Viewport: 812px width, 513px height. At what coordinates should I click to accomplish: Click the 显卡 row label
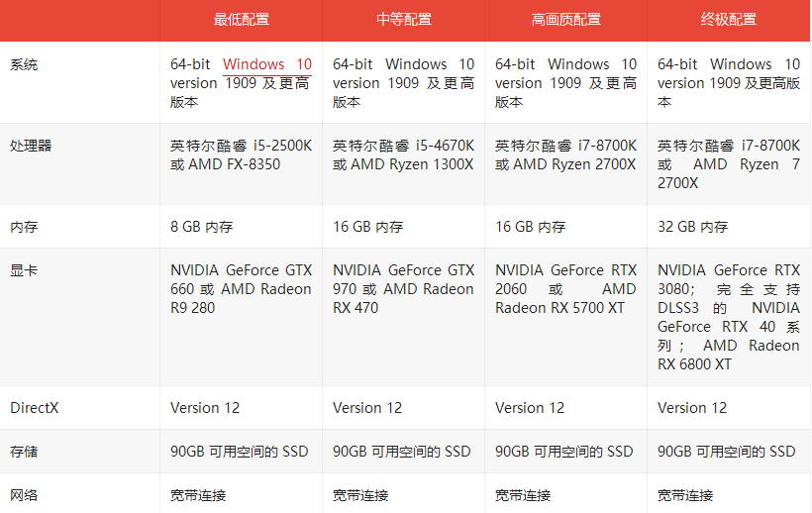coord(24,270)
